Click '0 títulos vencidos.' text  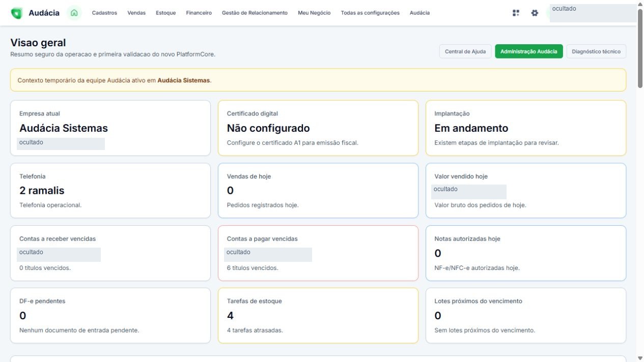coord(45,268)
